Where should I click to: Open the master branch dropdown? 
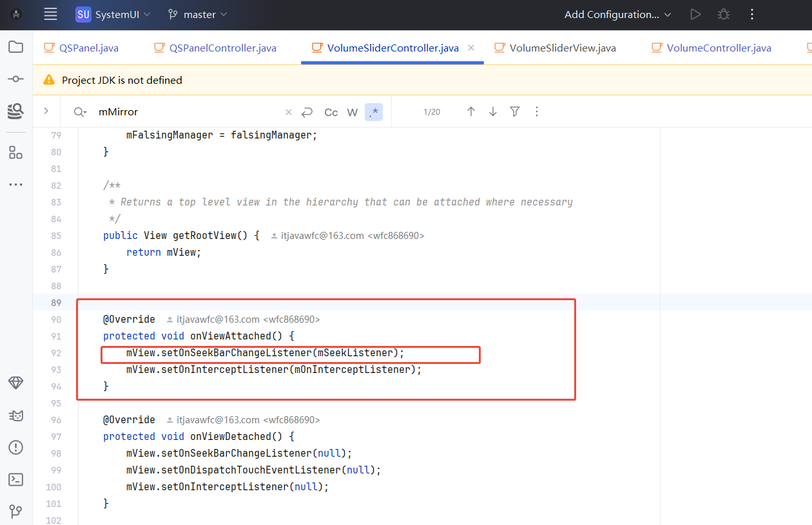pyautogui.click(x=197, y=14)
